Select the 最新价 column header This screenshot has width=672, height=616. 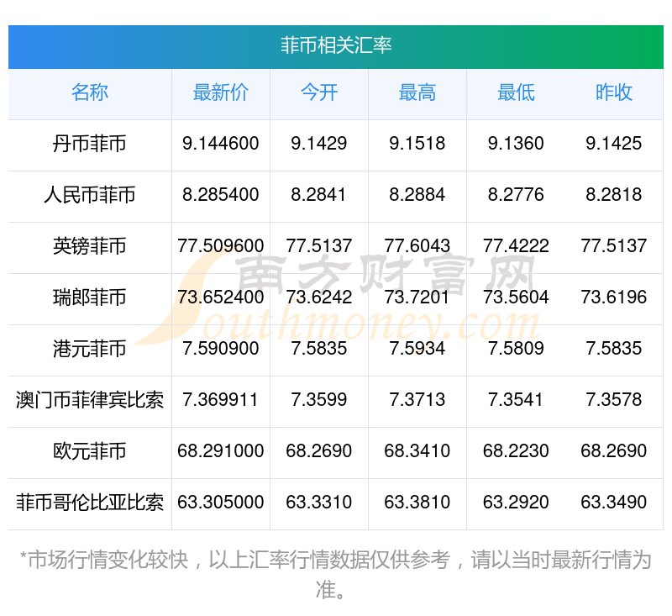(x=221, y=92)
